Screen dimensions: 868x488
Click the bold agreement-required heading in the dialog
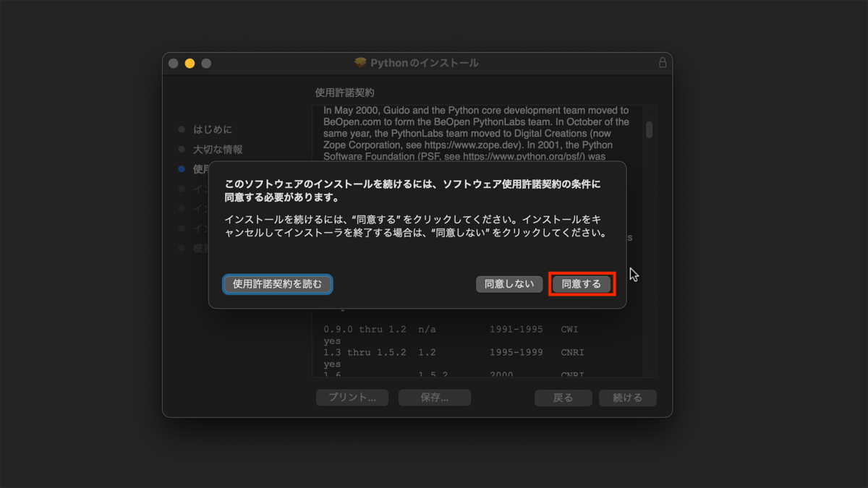coord(413,191)
